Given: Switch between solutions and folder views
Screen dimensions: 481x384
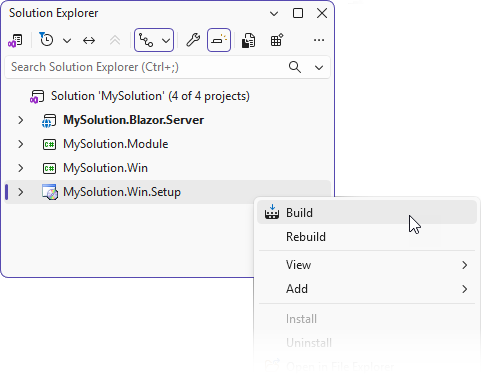Looking at the screenshot, I should (x=15, y=40).
